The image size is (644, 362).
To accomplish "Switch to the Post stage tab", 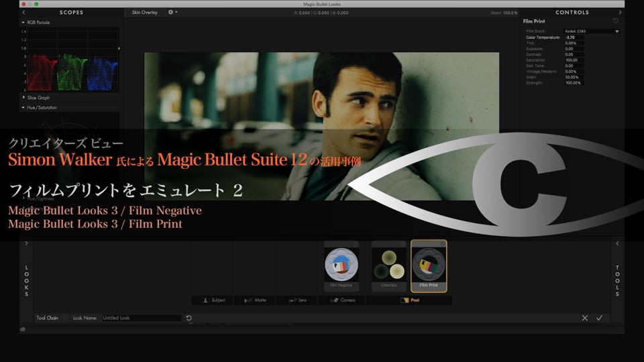I will coord(409,300).
